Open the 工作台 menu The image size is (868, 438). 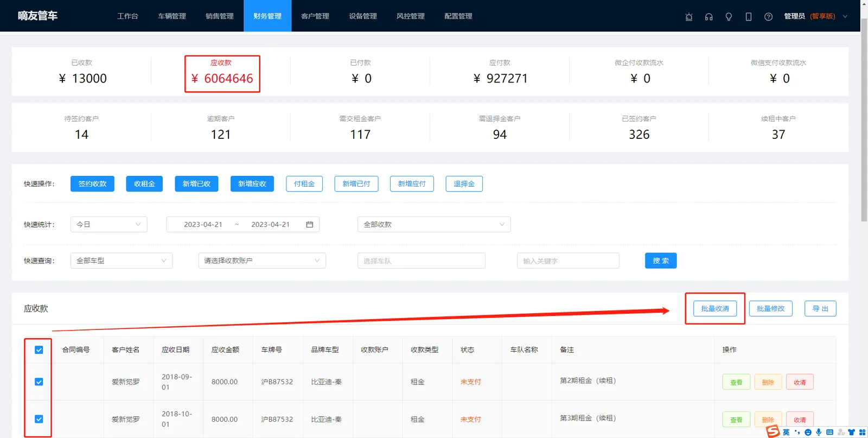click(x=127, y=16)
